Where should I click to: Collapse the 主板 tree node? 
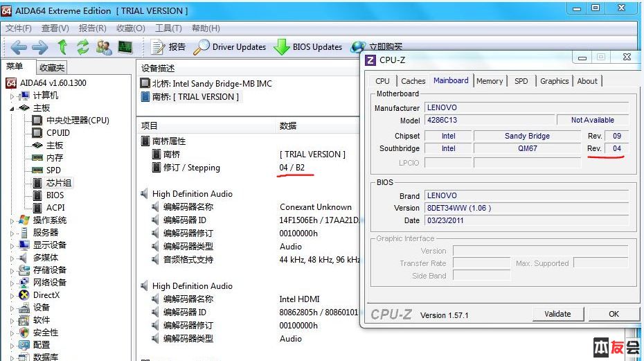[12, 109]
